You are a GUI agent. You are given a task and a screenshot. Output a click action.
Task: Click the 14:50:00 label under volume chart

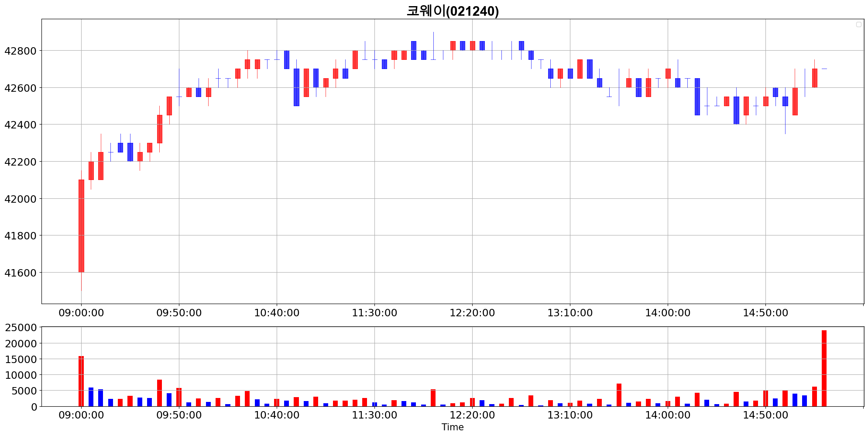tap(765, 415)
